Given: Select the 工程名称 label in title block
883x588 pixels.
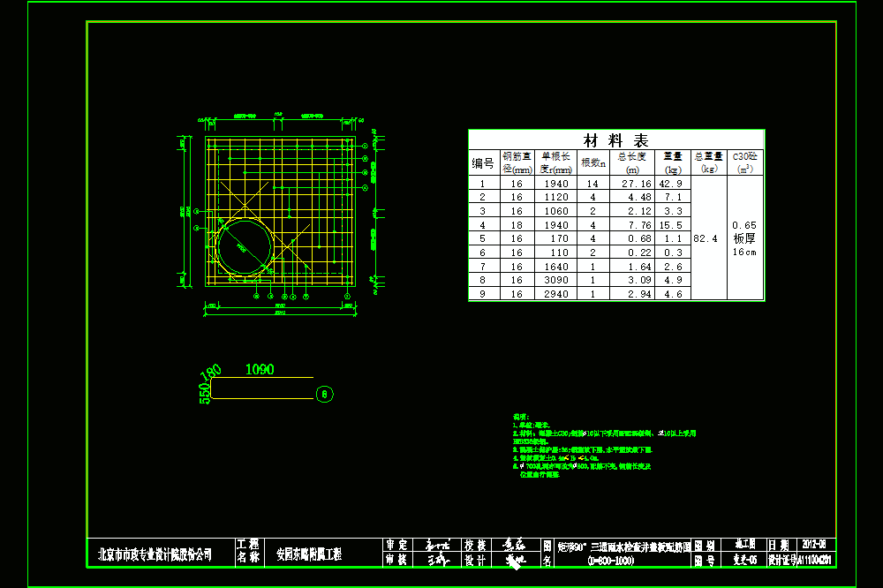Looking at the screenshot, I should (x=248, y=552).
